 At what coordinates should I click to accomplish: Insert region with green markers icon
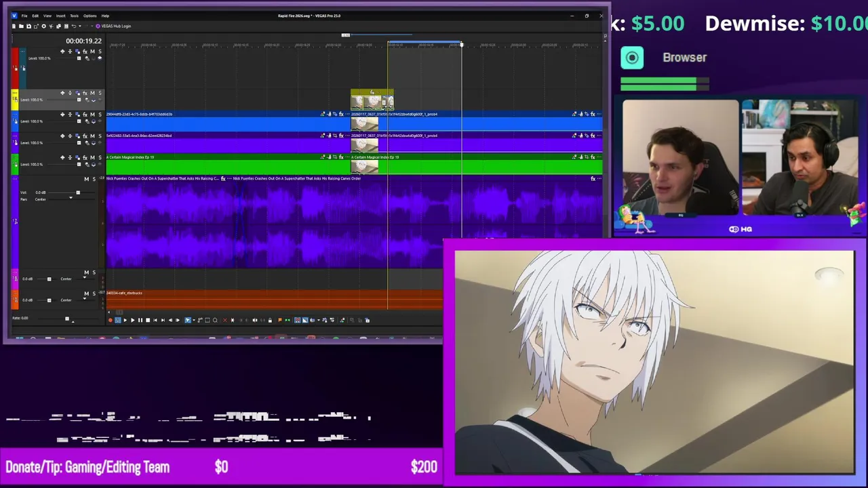tap(288, 320)
